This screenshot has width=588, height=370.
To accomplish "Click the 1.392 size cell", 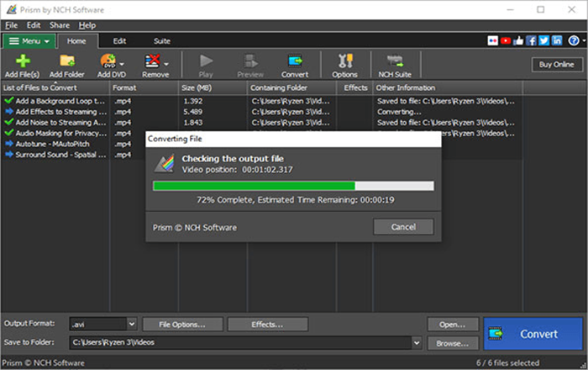I will coord(193,101).
